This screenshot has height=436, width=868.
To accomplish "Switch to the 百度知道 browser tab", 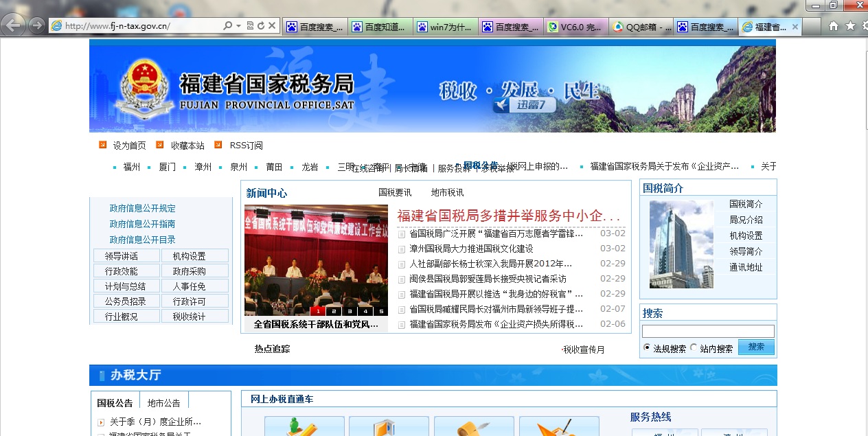I will pyautogui.click(x=380, y=27).
